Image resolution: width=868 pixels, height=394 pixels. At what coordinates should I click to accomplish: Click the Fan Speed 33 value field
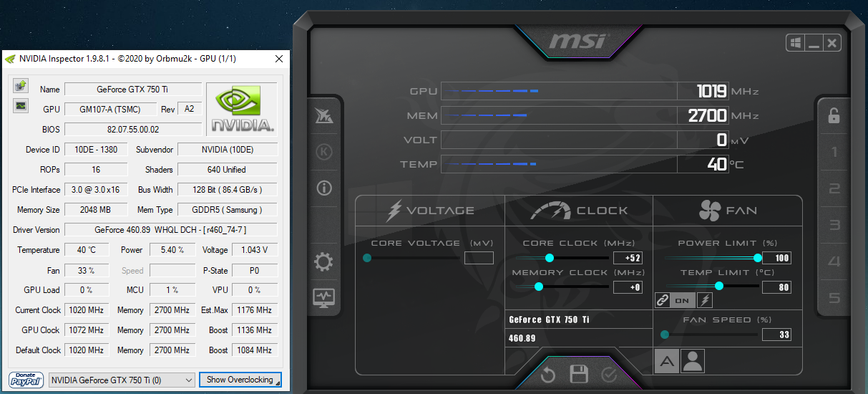tap(776, 335)
